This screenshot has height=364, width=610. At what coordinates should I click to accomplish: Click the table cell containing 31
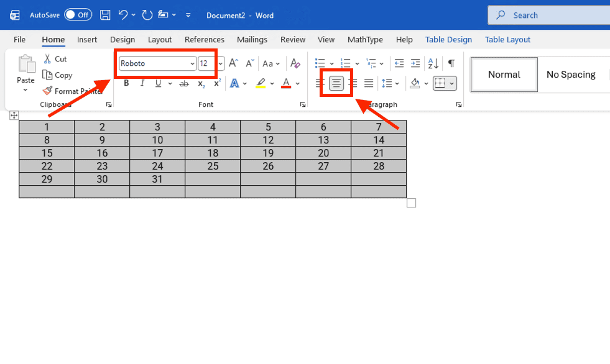click(157, 179)
